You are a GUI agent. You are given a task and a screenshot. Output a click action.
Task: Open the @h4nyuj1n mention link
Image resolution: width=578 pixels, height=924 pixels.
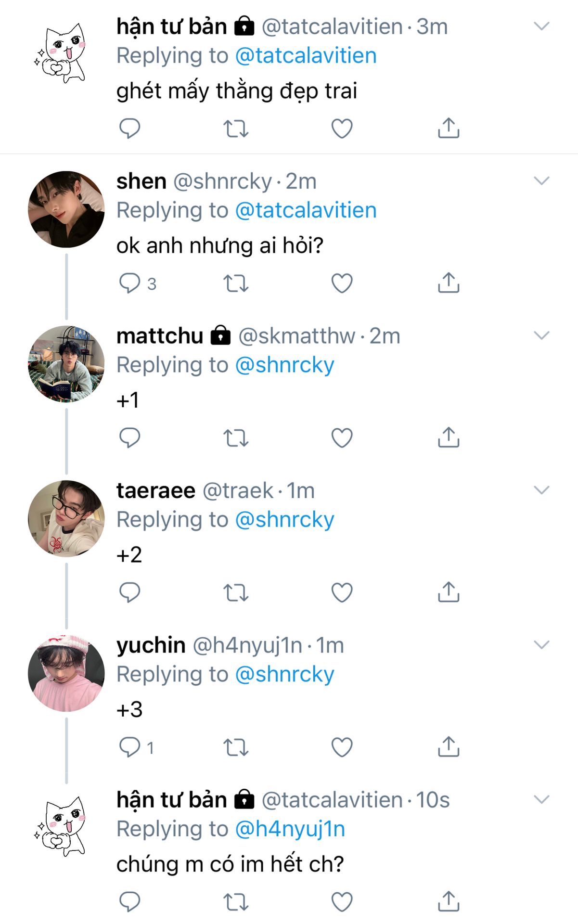pos(290,829)
